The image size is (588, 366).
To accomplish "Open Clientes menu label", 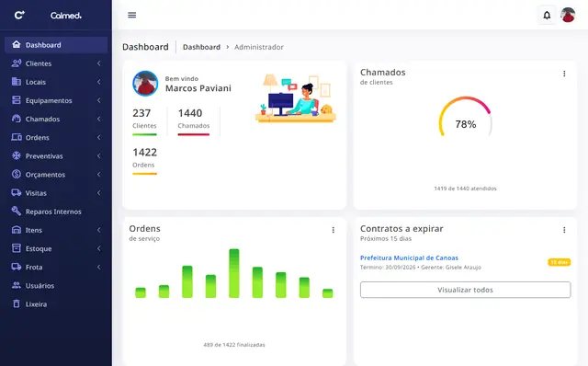I will coord(39,63).
